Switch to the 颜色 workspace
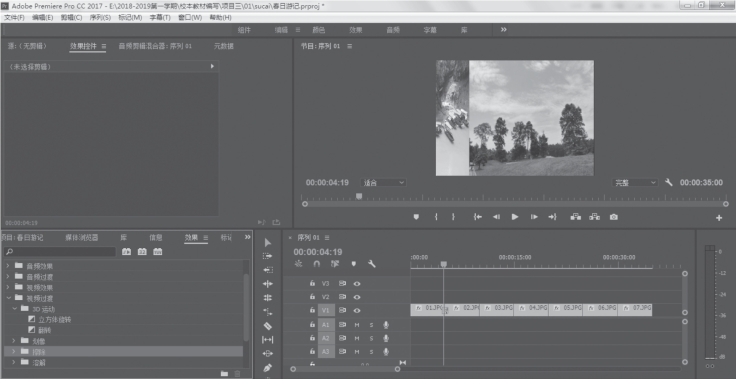The width and height of the screenshot is (736, 379). 319,30
